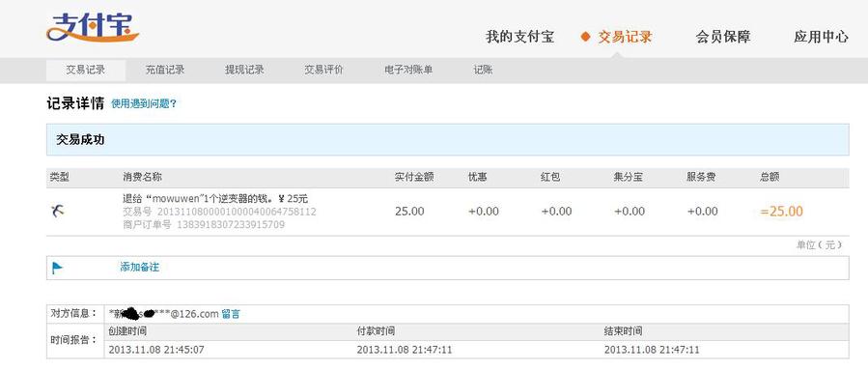Click the 实付金额 column header
This screenshot has height=371, width=868.
pyautogui.click(x=414, y=177)
